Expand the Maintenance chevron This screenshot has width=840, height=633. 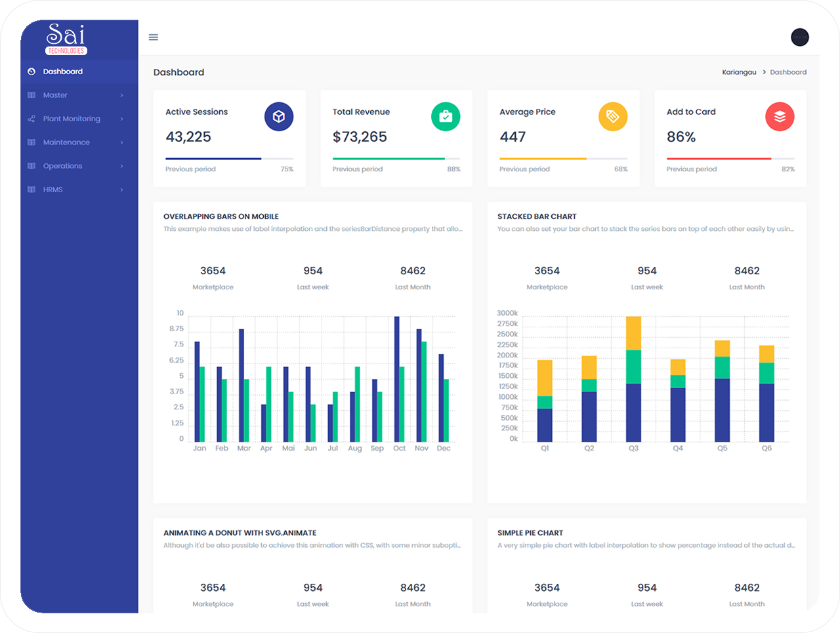(x=122, y=142)
